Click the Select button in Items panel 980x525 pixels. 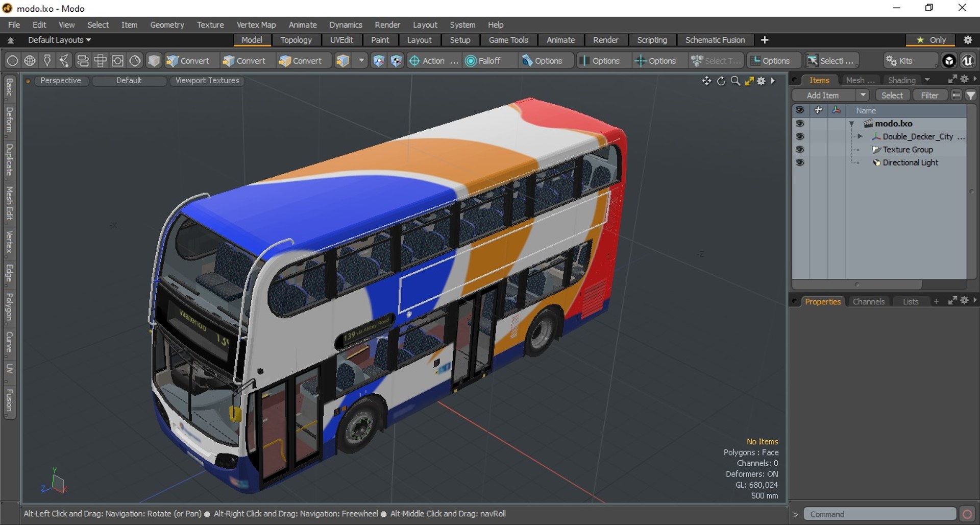click(892, 96)
